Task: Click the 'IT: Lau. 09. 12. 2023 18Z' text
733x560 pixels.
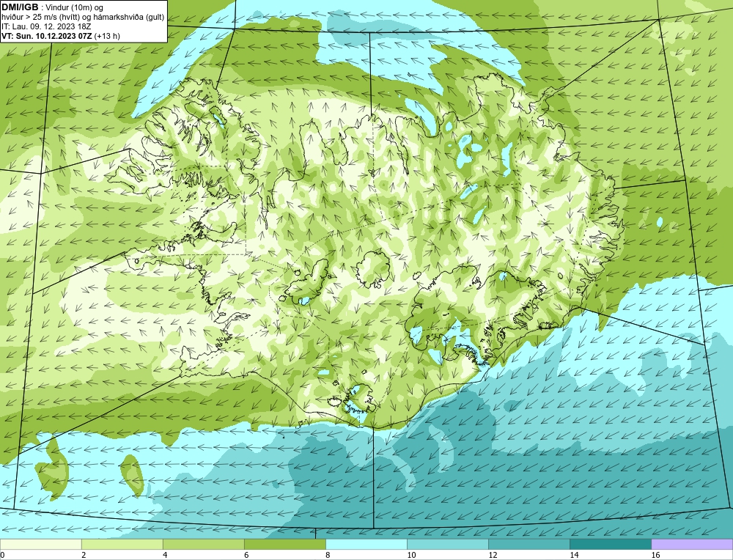Action: (x=46, y=26)
